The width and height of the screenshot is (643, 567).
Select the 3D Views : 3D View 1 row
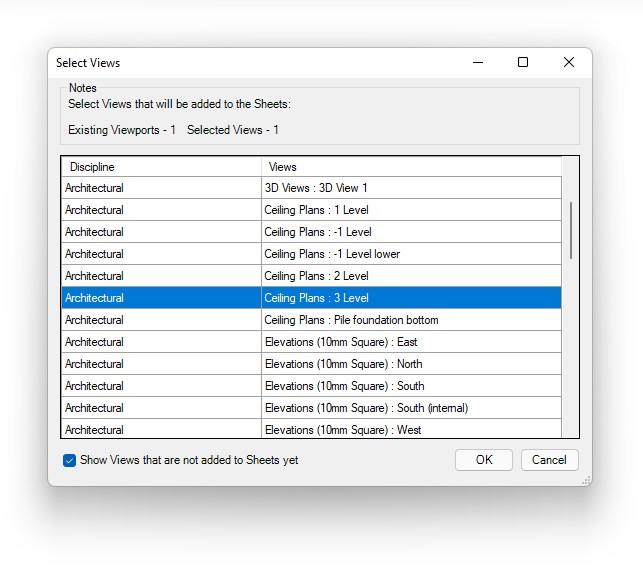(x=410, y=188)
